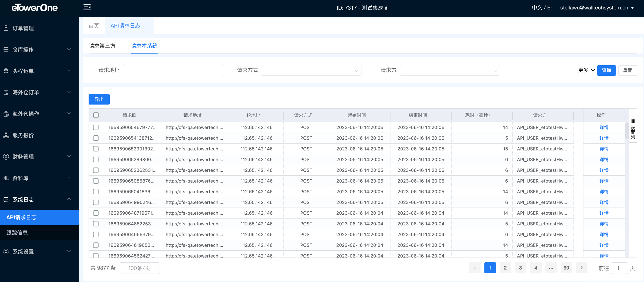Go to page 3
The height and width of the screenshot is (282, 644).
521,268
